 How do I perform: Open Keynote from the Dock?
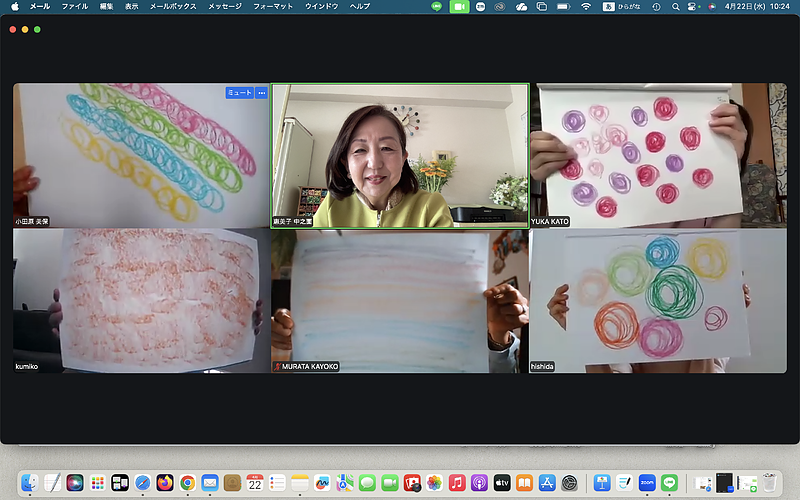tap(601, 482)
